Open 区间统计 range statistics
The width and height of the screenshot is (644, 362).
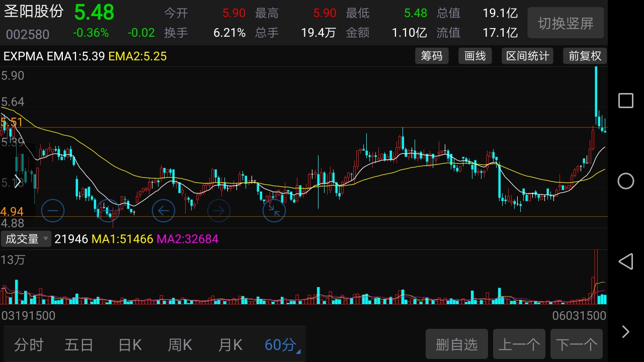(x=527, y=56)
